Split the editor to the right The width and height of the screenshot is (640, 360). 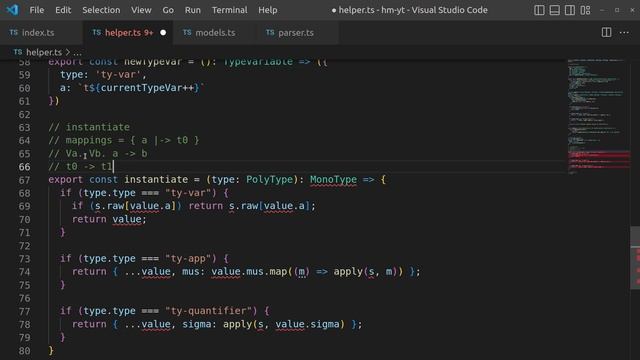(x=607, y=32)
